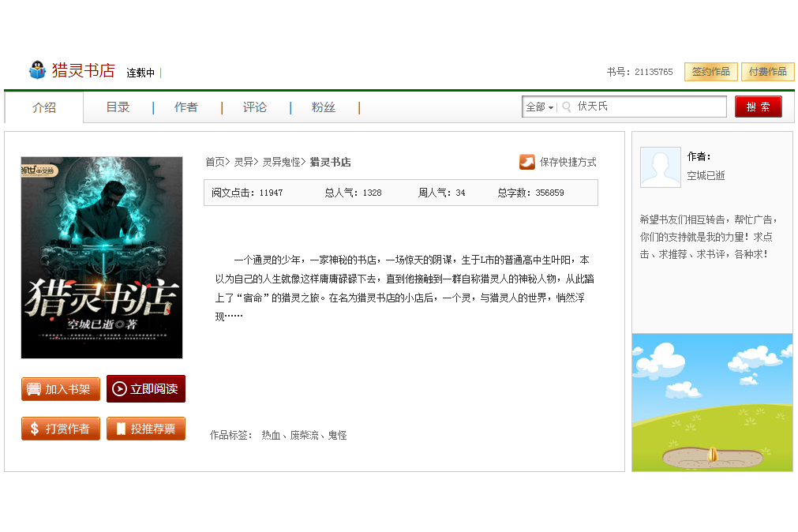The image size is (798, 532).
Task: Click the magnifier icon in search box
Action: tap(567, 107)
